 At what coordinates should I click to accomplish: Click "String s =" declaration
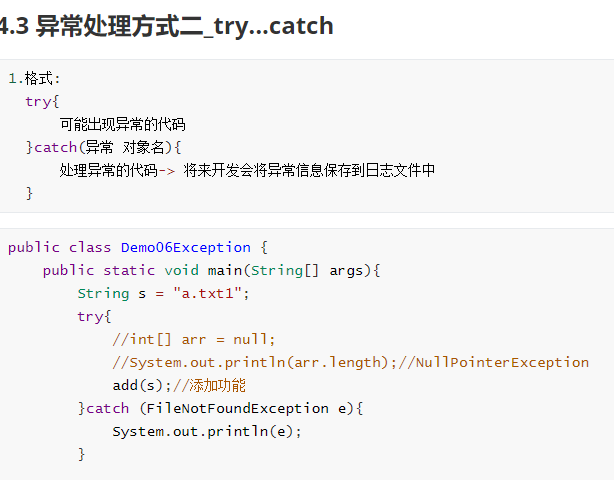click(121, 294)
